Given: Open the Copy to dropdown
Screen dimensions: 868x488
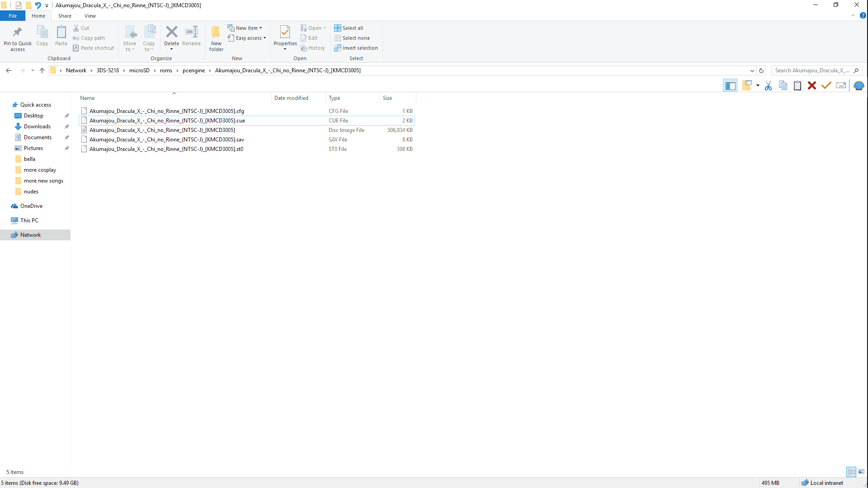Looking at the screenshot, I should coord(149,38).
